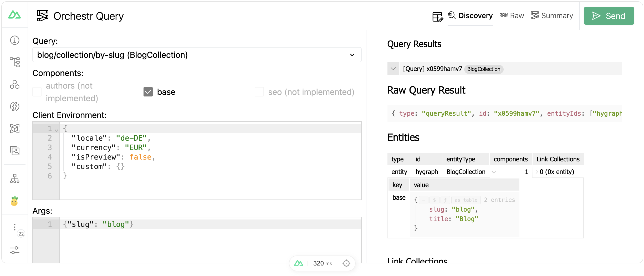Click the crosshair icon next to 320 ms

coord(346,263)
